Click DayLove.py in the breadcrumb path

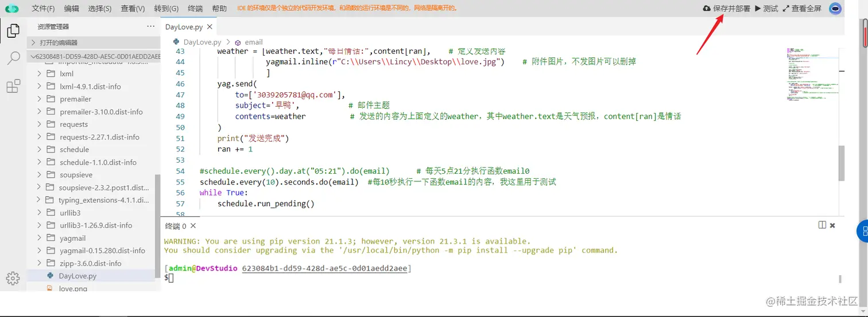[x=202, y=42]
